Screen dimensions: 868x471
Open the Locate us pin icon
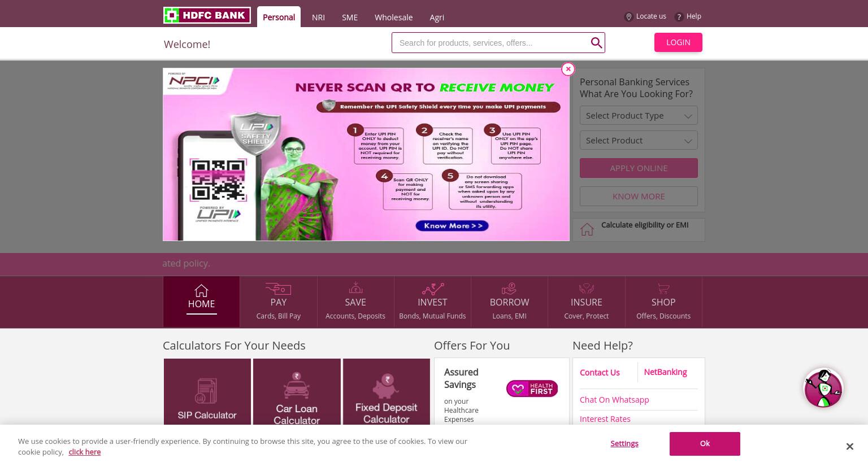[x=628, y=17]
